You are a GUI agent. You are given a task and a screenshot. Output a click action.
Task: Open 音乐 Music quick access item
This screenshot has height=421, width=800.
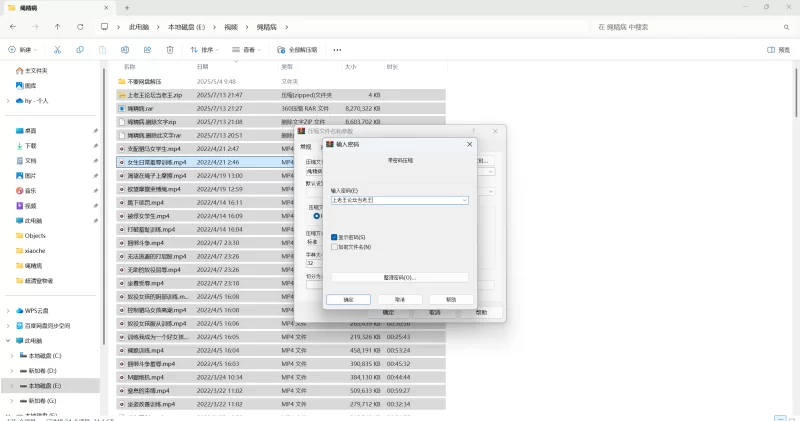point(27,191)
